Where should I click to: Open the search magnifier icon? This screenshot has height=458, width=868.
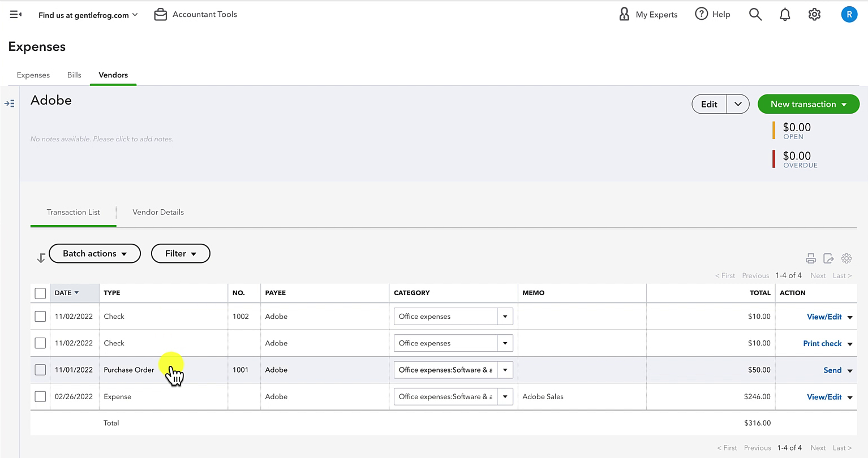coord(755,14)
